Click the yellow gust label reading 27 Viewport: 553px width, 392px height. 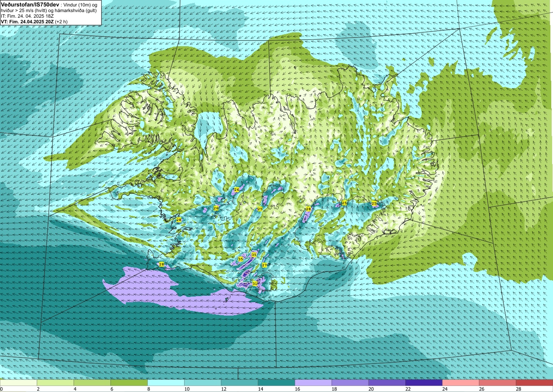click(264, 265)
